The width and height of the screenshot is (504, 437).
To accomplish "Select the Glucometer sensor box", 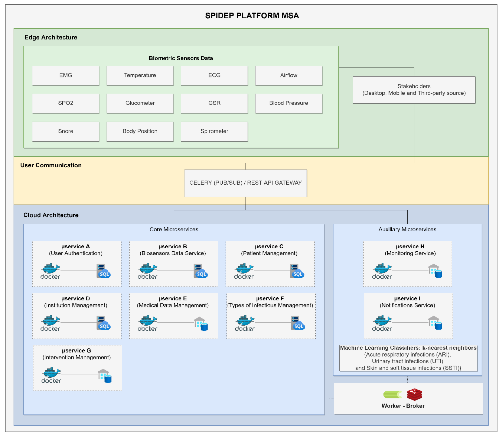I will 140,103.
